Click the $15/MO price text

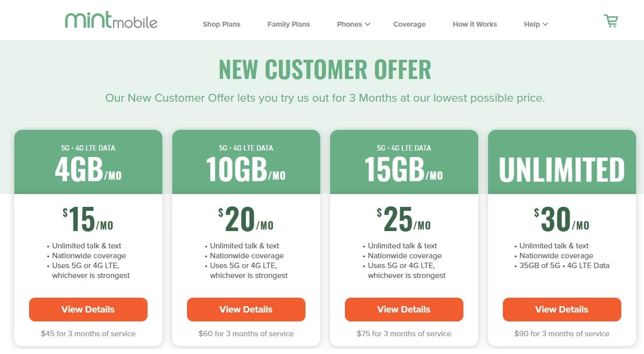[x=88, y=220]
